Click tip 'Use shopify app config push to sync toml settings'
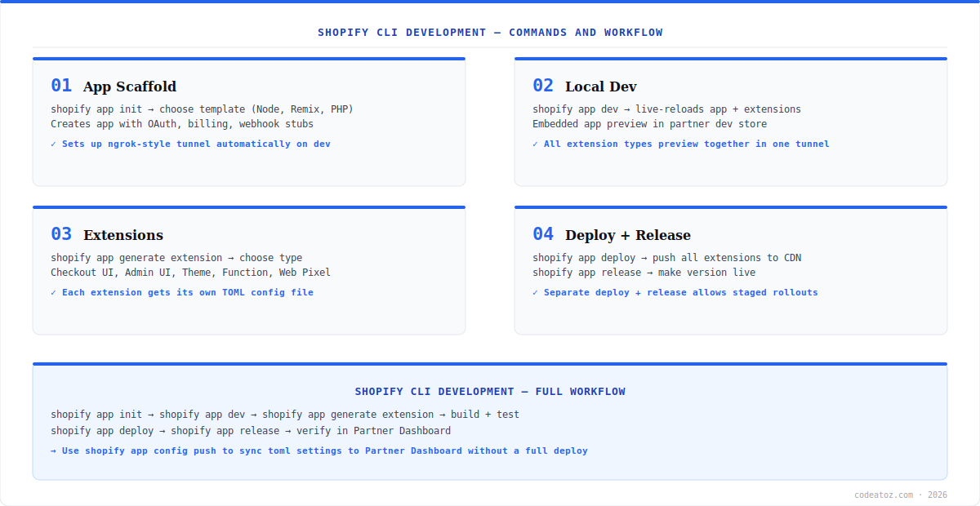The image size is (980, 506). point(319,451)
